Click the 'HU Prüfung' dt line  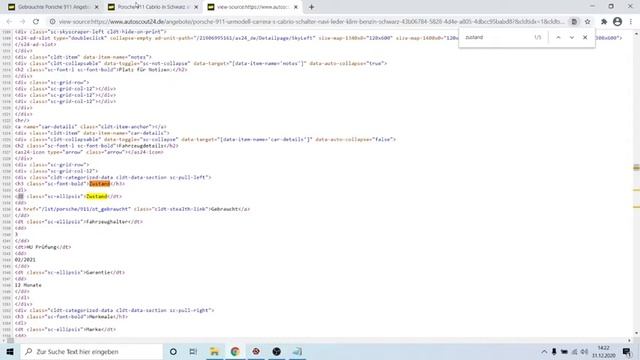tap(43, 247)
